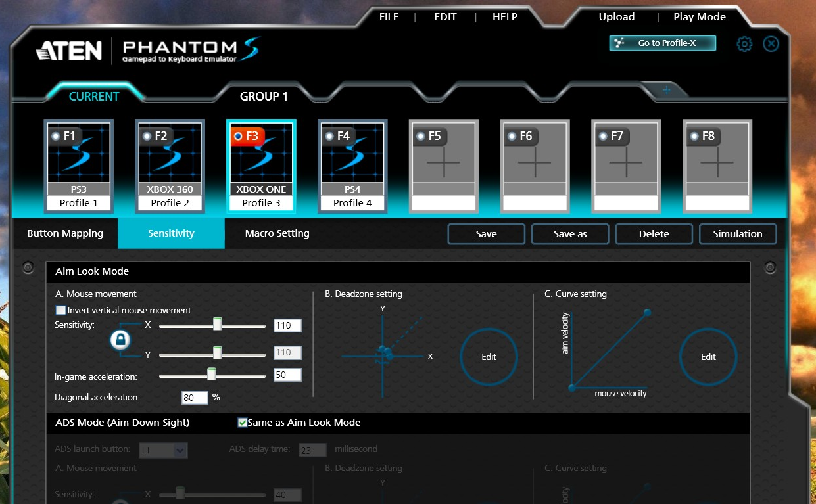Click the In-game acceleration slider handle
The image size is (816, 504).
[x=212, y=375]
